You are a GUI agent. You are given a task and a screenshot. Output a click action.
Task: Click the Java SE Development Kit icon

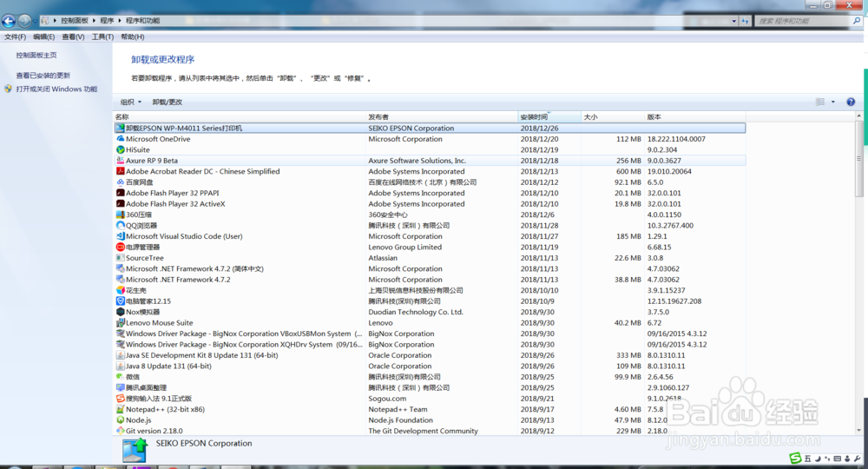click(x=120, y=355)
